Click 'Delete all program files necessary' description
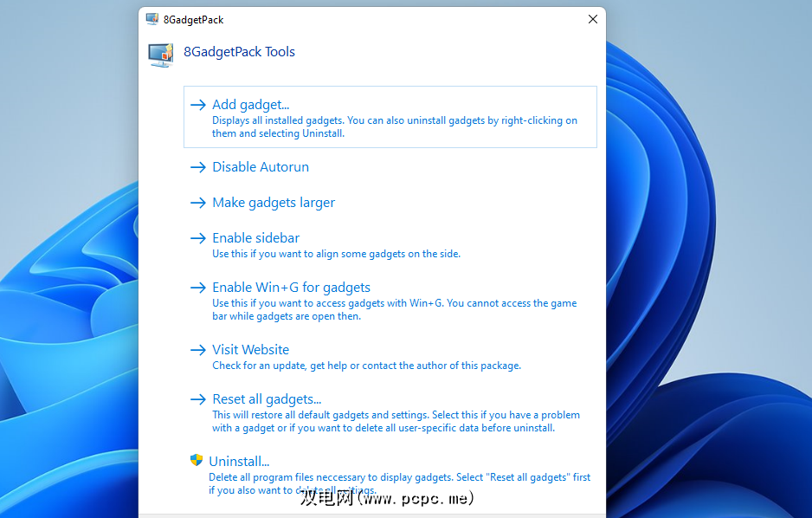Screen dimensions: 812x518 [399, 483]
